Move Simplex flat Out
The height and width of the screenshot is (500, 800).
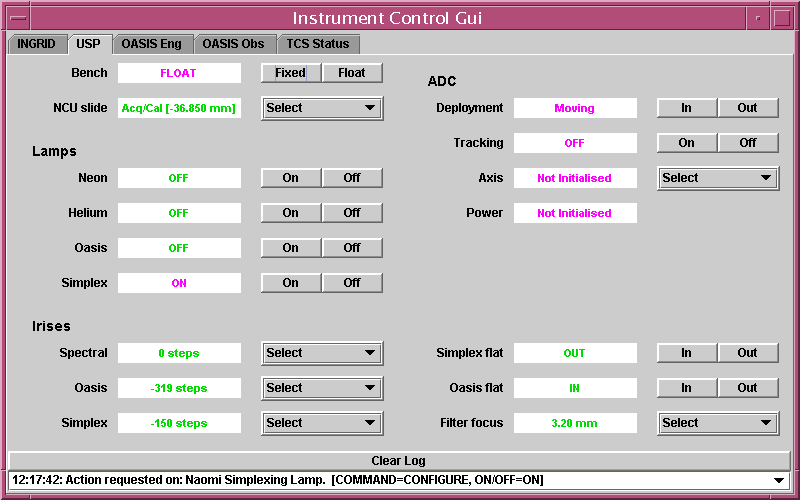click(748, 353)
